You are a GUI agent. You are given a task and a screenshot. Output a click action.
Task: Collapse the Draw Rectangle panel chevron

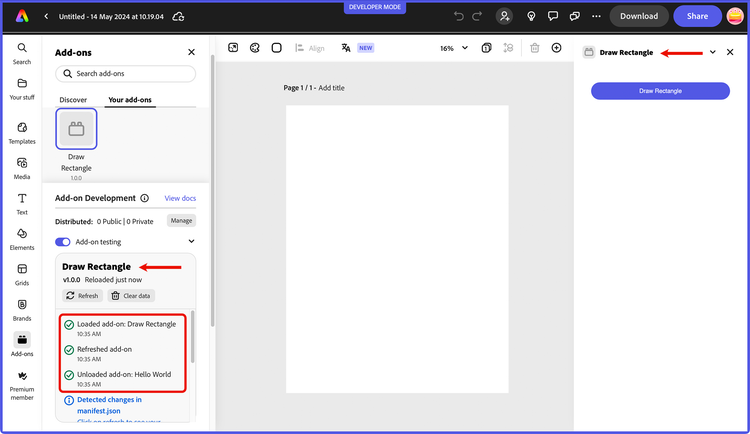click(x=712, y=52)
